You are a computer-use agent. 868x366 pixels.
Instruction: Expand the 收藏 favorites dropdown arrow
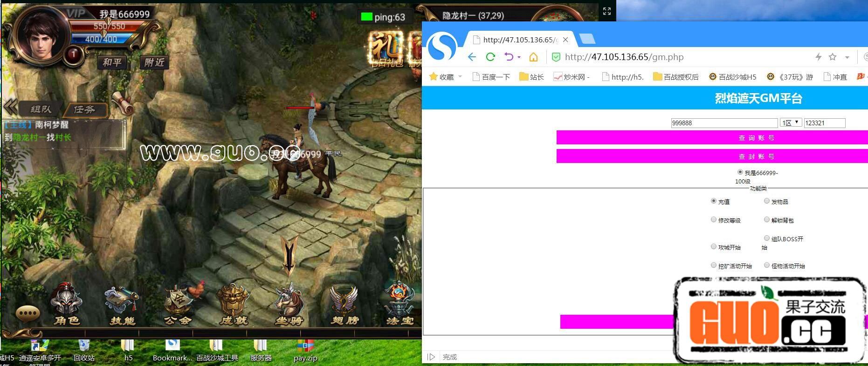click(460, 76)
